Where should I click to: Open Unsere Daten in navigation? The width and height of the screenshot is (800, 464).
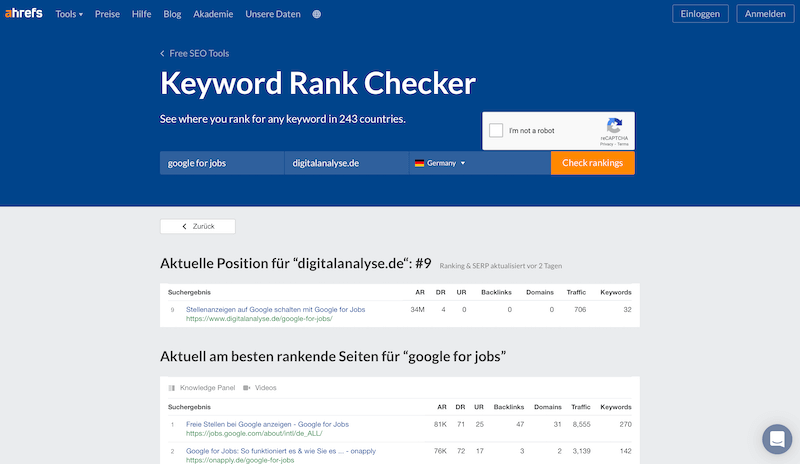coord(272,14)
